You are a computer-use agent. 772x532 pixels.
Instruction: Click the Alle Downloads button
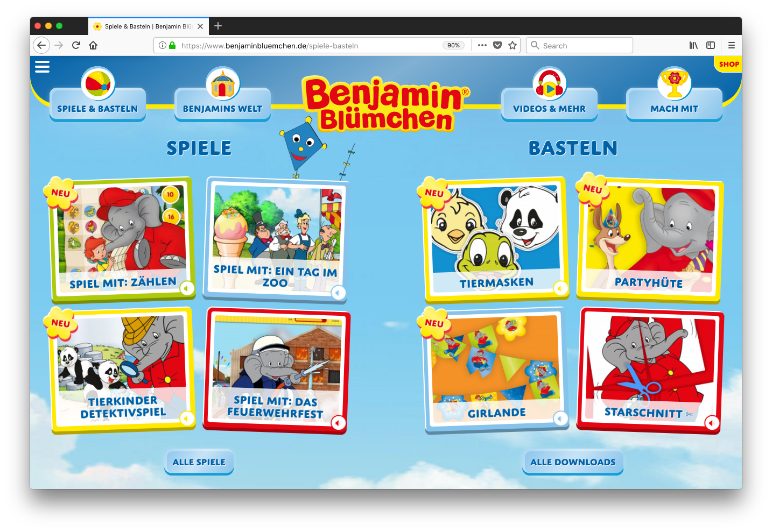(x=573, y=462)
